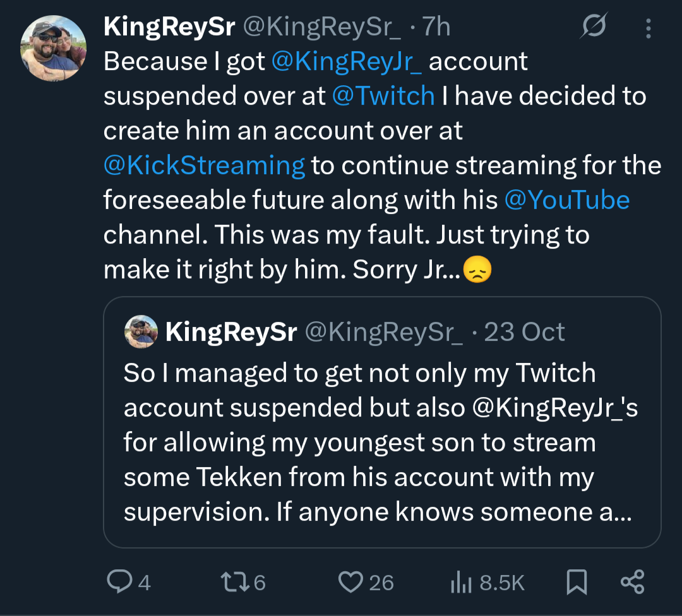The image size is (682, 616).
Task: Tap the @KingReySr_ handle in header
Action: point(322,27)
